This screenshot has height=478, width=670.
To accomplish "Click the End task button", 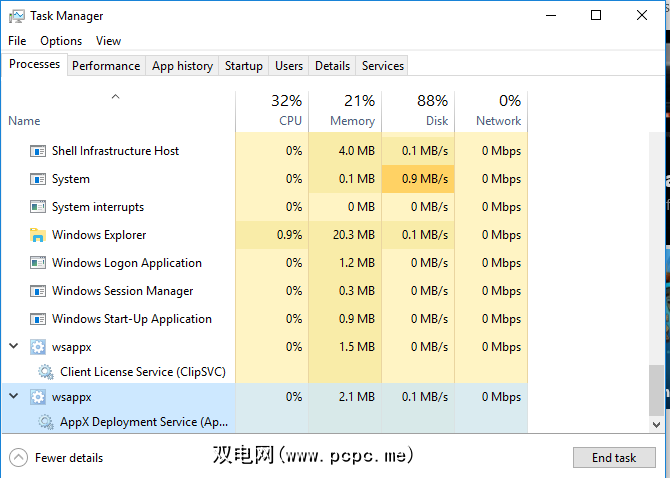I will [614, 458].
